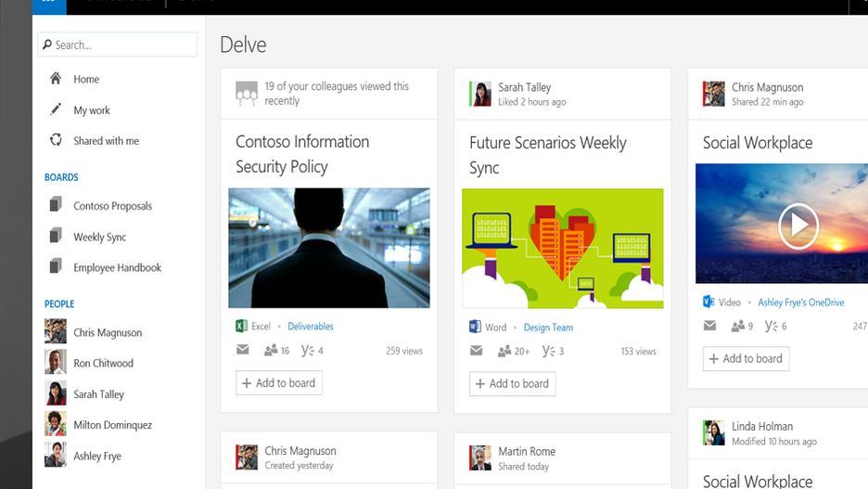Screen dimensions: 868x489
Task: Add Contoso Information Security Policy to board
Action: (279, 382)
